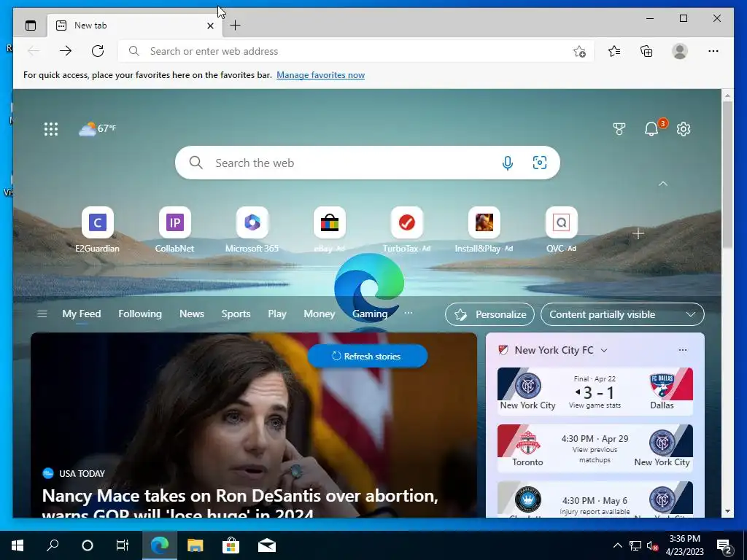Switch to the Play tab
Viewport: 747px width, 560px height.
click(x=276, y=314)
